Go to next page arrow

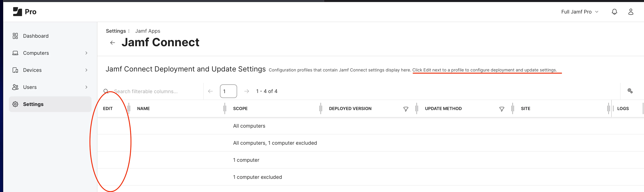(x=246, y=91)
